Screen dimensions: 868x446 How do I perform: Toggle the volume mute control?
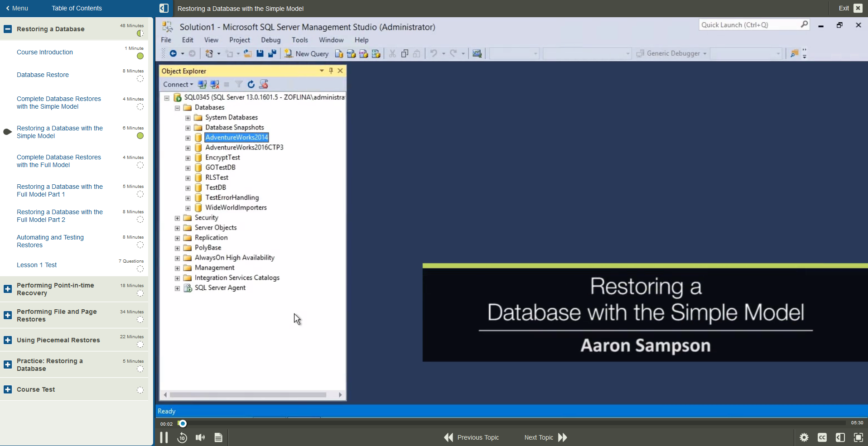click(200, 437)
